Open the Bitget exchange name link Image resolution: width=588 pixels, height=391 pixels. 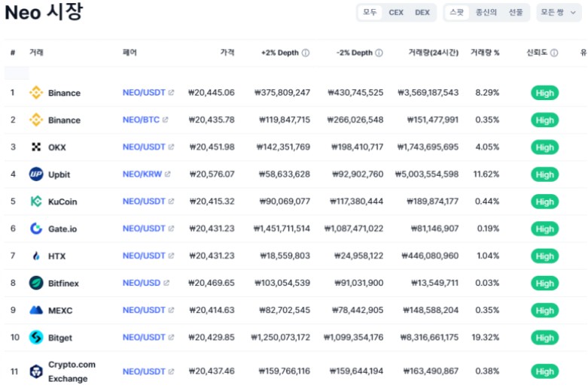(60, 338)
